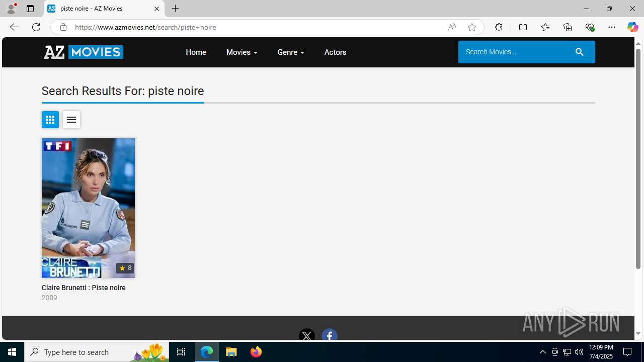The image size is (644, 362).
Task: Open the Favorites panel
Action: click(545, 27)
